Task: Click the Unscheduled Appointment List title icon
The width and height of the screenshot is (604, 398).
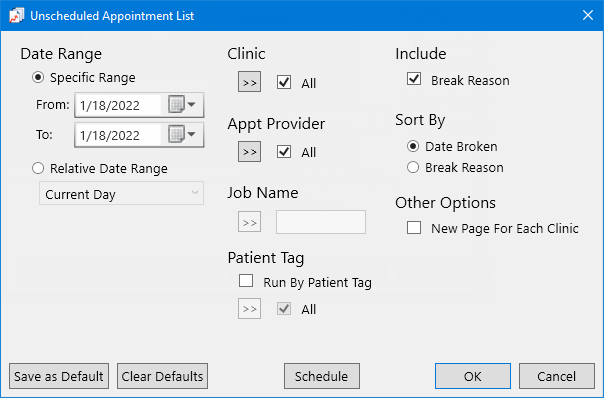Action: pyautogui.click(x=16, y=16)
